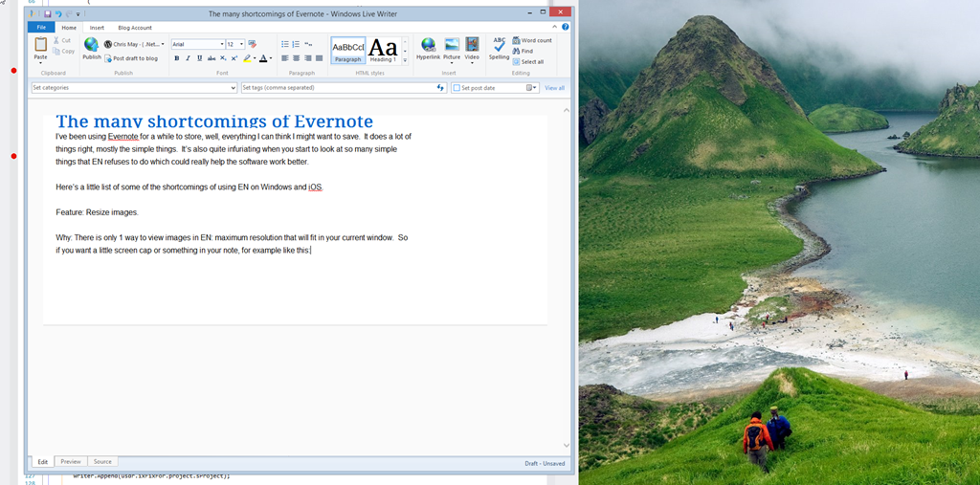Screen dimensions: 980x485
Task: Open the Help question mark icon
Action: click(x=566, y=27)
